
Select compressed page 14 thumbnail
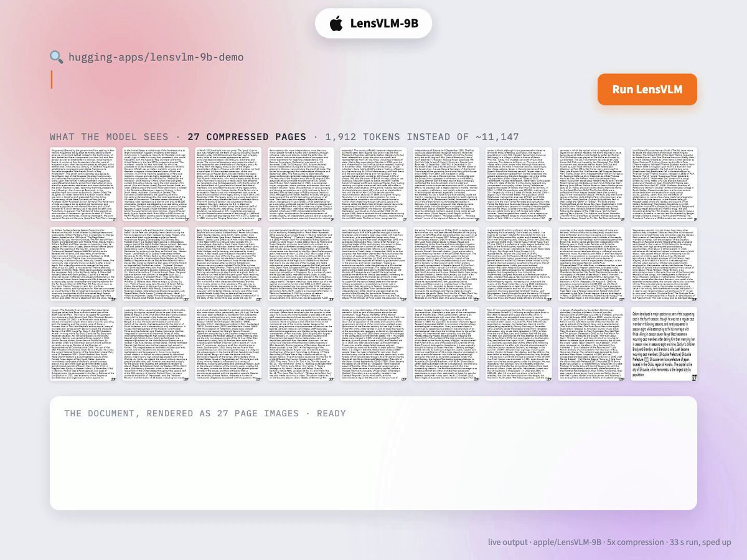click(374, 265)
